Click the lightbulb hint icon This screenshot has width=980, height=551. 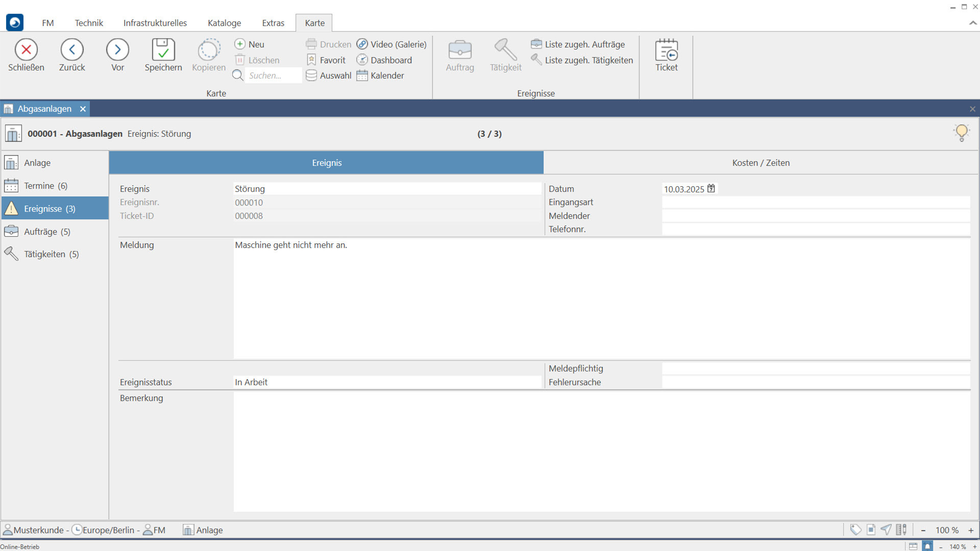point(961,133)
